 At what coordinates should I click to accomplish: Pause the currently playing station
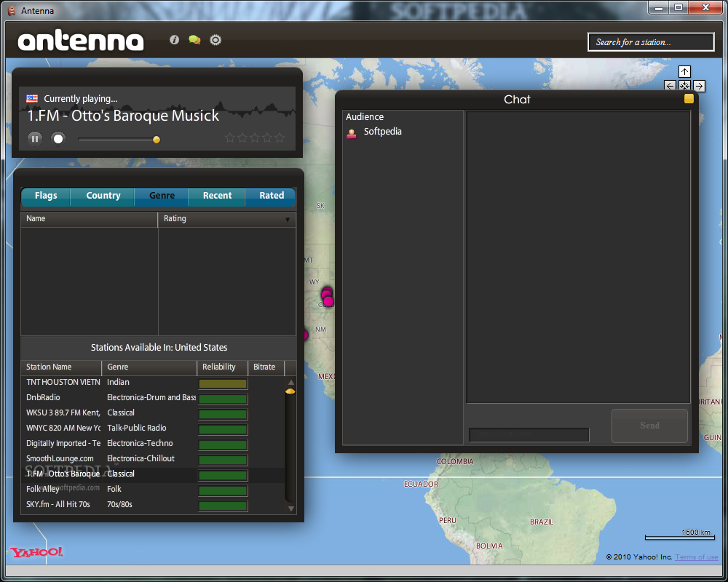tap(35, 138)
